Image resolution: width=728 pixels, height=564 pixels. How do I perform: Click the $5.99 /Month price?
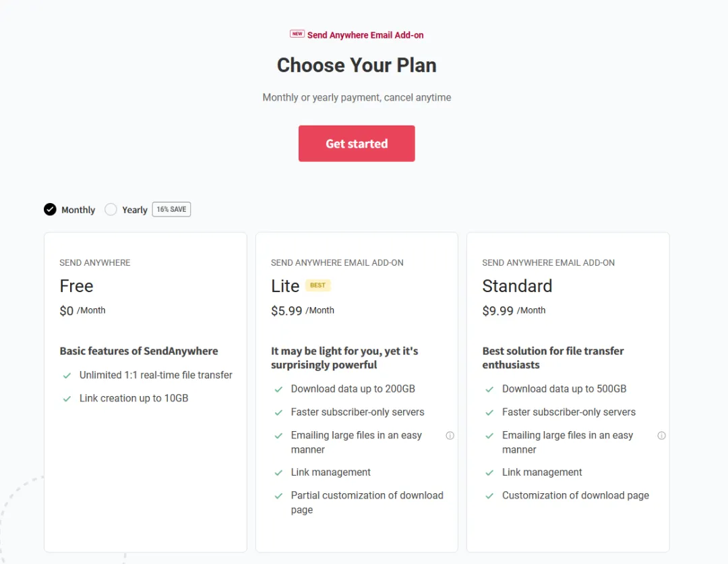[x=302, y=311]
